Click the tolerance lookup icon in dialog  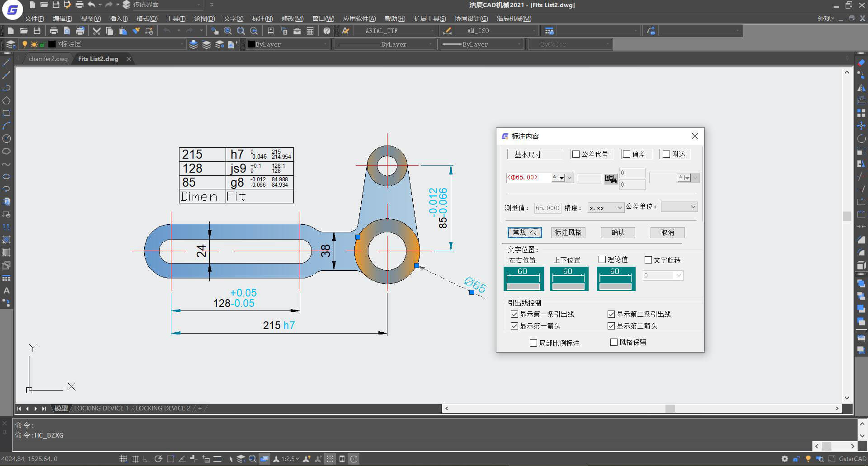coord(610,179)
